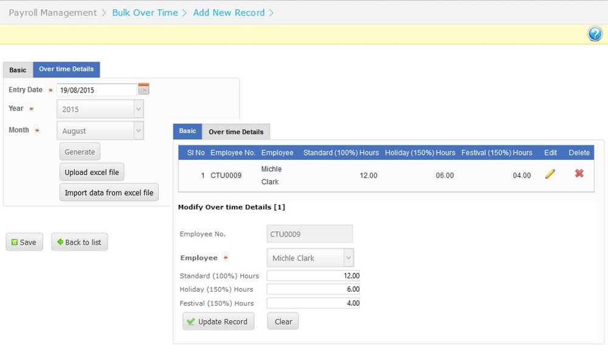Image resolution: width=608 pixels, height=364 pixels.
Task: Open the Entry Date calendar picker icon
Action: (x=143, y=89)
